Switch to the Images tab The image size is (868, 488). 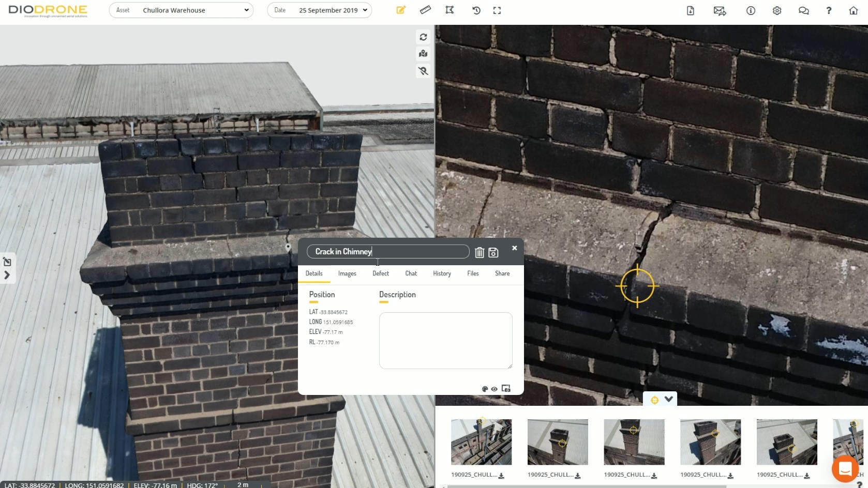(347, 273)
